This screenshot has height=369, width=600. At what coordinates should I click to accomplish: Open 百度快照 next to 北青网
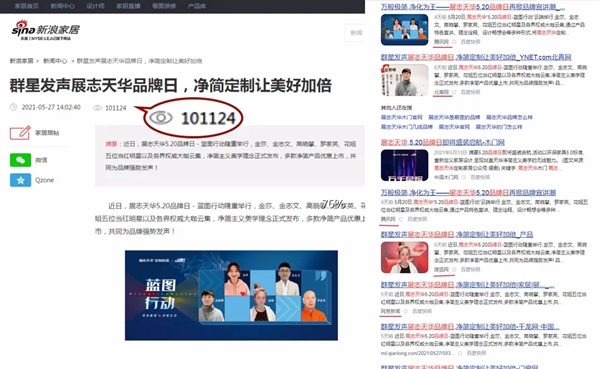click(x=470, y=92)
